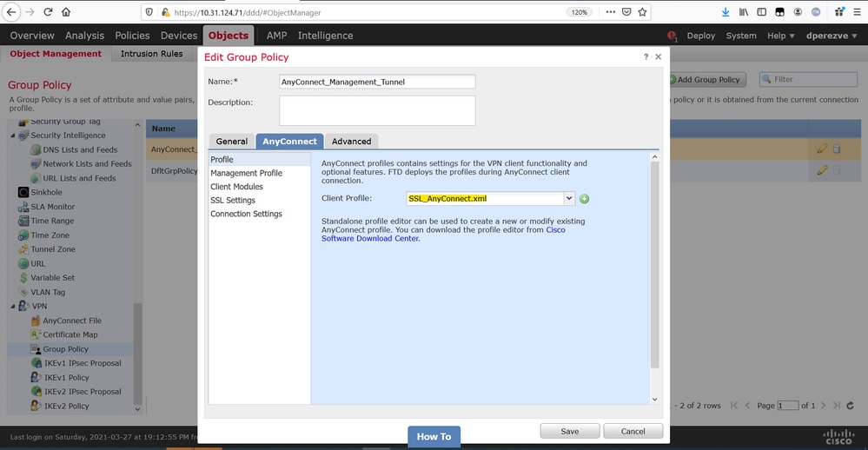Select IKEv2 Policy tree item

66,406
